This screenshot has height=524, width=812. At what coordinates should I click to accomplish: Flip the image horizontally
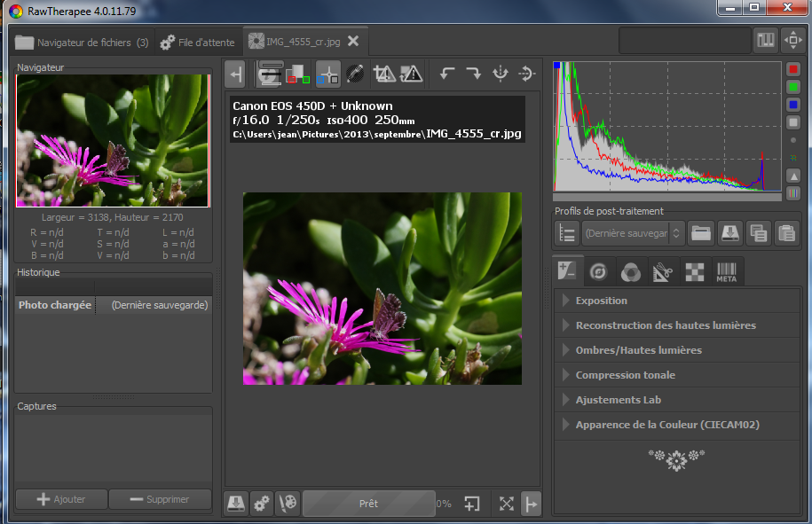[501, 74]
